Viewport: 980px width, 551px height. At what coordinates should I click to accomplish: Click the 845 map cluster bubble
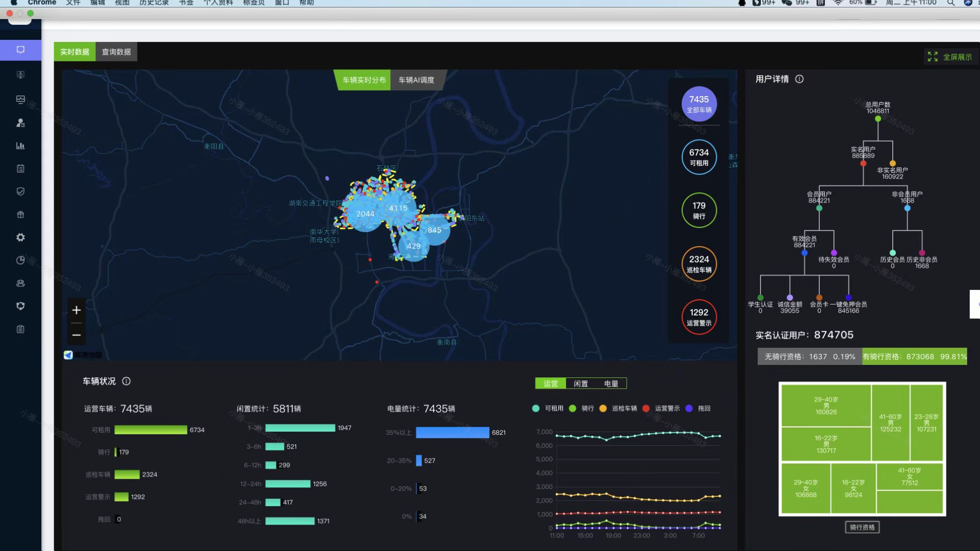(x=435, y=230)
